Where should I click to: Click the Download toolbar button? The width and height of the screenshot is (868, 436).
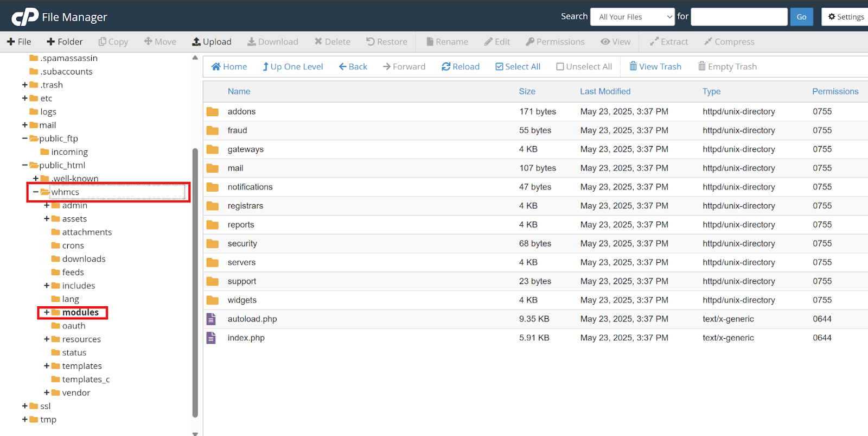273,42
